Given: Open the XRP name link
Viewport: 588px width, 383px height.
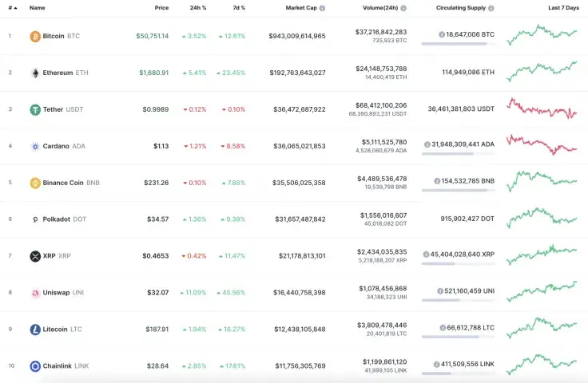Looking at the screenshot, I should click(x=49, y=256).
